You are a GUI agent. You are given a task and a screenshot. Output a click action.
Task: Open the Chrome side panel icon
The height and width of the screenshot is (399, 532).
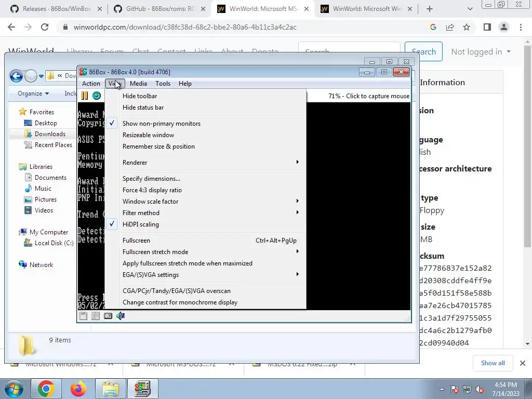point(487,27)
